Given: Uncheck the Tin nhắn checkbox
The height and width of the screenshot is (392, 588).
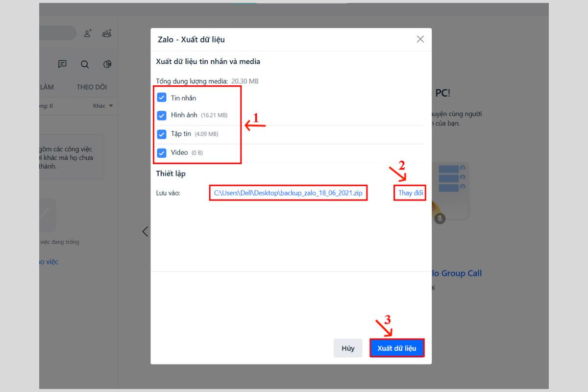Looking at the screenshot, I should [162, 98].
